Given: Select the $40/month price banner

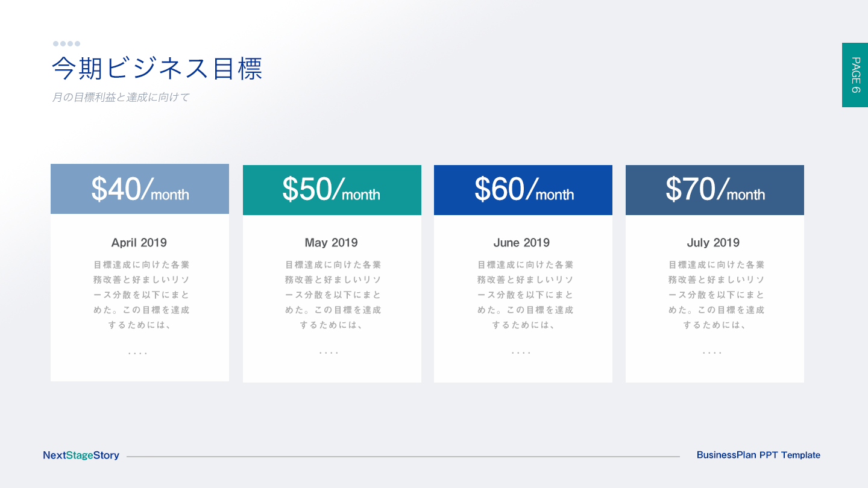Looking at the screenshot, I should coord(140,189).
